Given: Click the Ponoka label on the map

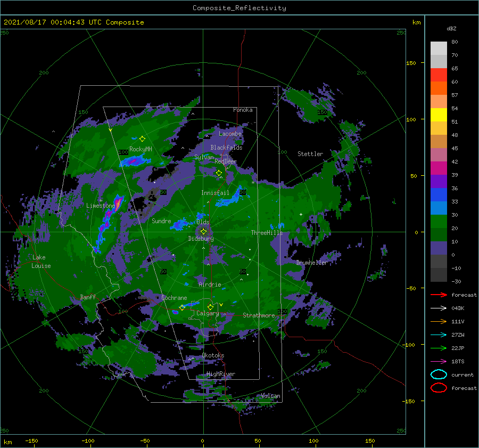Looking at the screenshot, I should click(243, 110).
